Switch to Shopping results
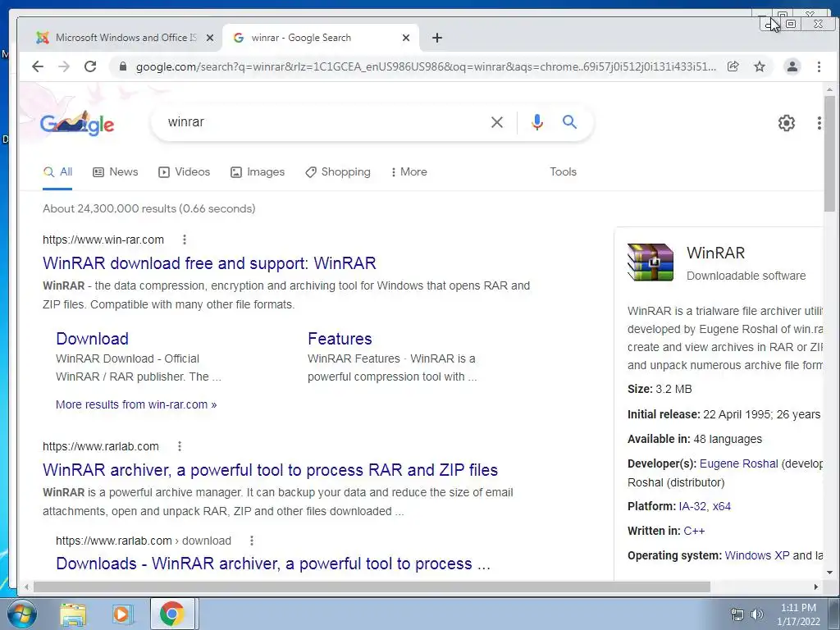Image resolution: width=840 pixels, height=630 pixels. point(337,172)
